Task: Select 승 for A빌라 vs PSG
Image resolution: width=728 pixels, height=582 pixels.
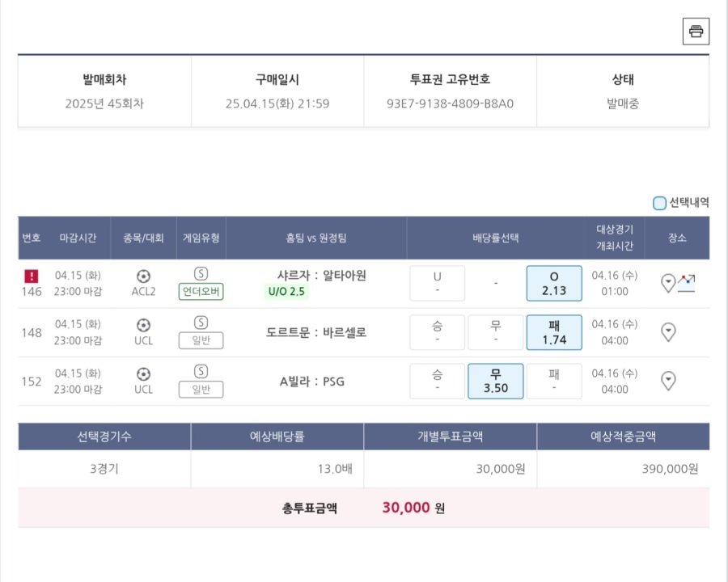Action: [x=437, y=381]
